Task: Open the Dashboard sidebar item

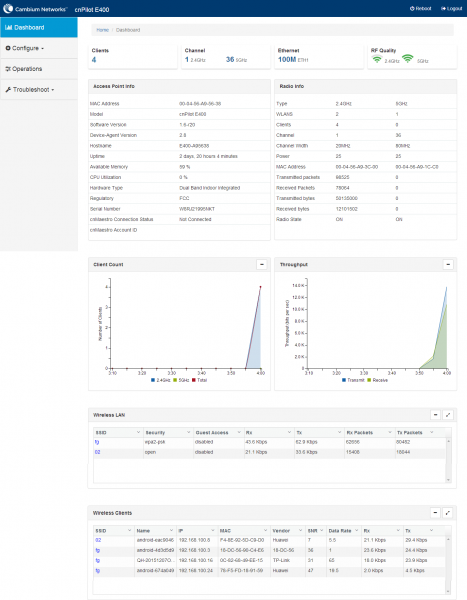Action: (x=39, y=28)
